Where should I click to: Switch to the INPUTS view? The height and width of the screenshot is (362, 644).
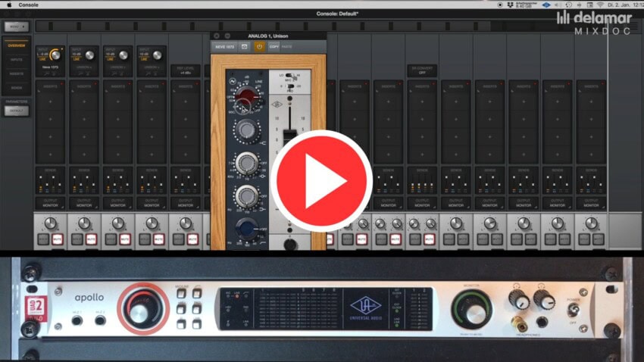pyautogui.click(x=17, y=60)
